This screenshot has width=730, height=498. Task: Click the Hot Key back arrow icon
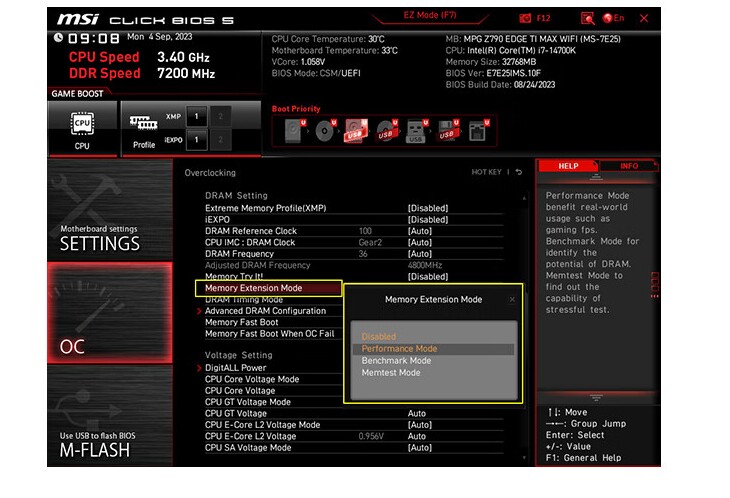(x=519, y=172)
